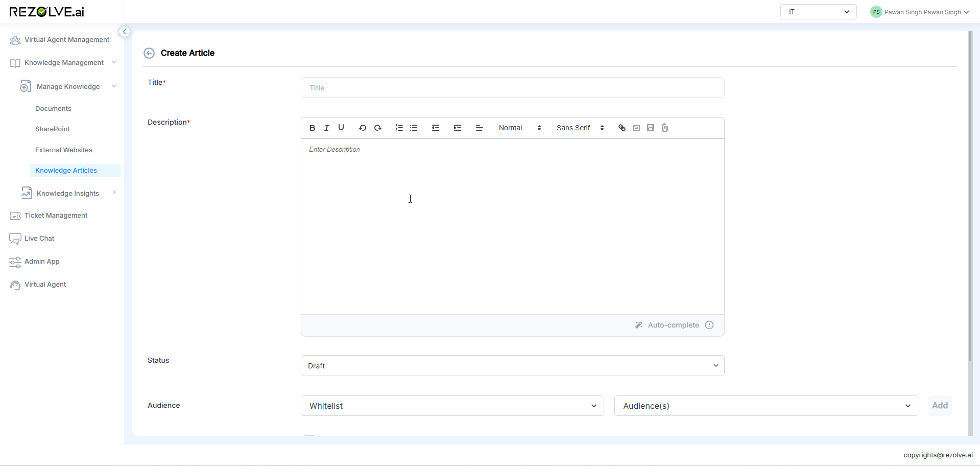Click the Add audience button
This screenshot has height=466, width=980.
[940, 406]
